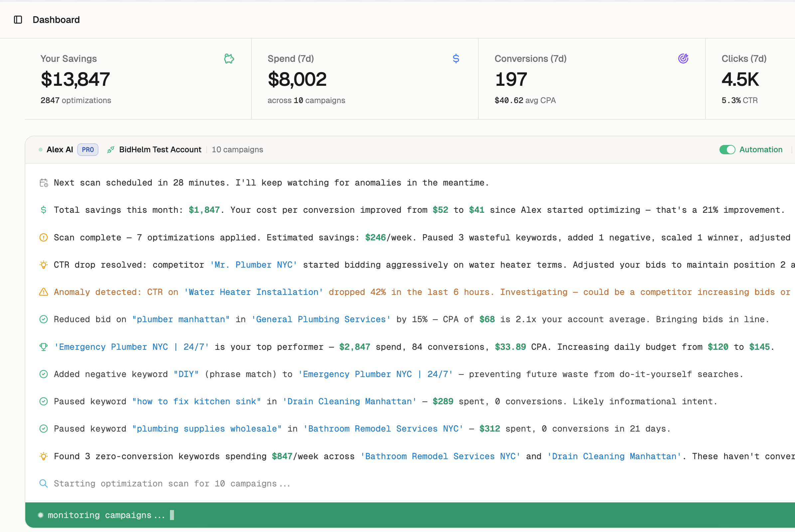Open the 'Emergency Plumber NYC | 24/7' campaign link
The image size is (795, 532).
(x=132, y=347)
